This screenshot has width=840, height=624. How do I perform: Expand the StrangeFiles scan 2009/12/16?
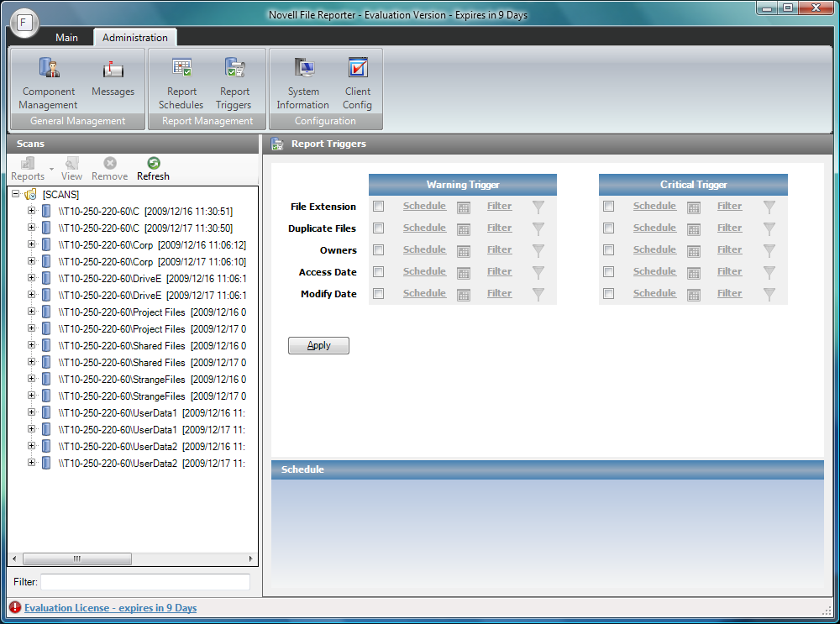click(x=32, y=379)
